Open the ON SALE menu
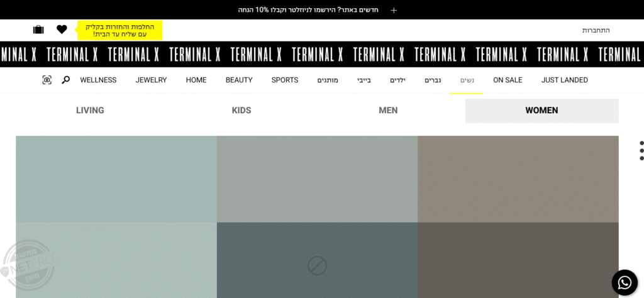The height and width of the screenshot is (298, 644). coord(508,80)
